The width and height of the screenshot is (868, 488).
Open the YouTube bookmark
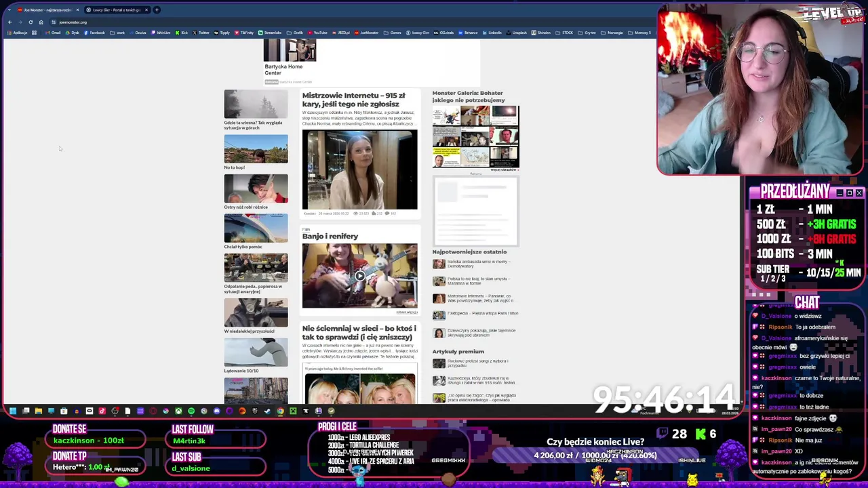pos(317,33)
